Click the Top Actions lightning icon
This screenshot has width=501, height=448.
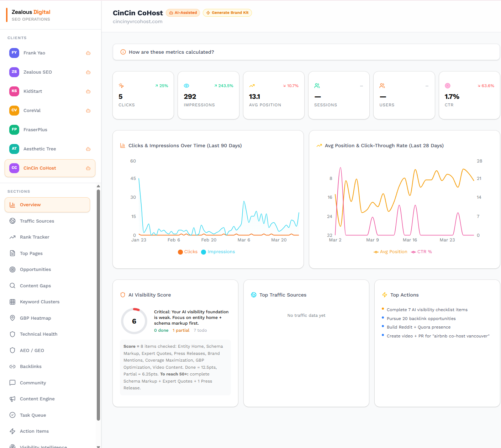(x=384, y=295)
